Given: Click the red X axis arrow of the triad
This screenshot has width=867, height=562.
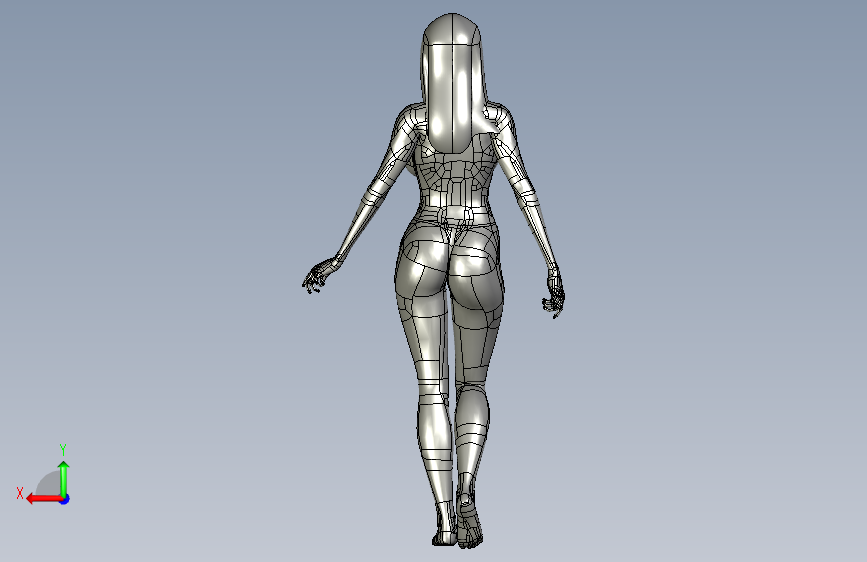Looking at the screenshot, I should point(43,499).
